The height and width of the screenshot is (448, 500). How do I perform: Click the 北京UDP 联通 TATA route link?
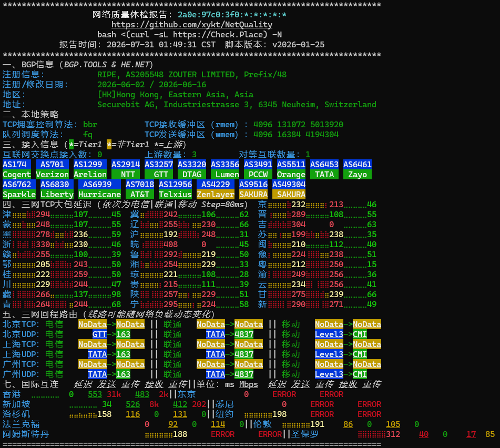point(215,334)
